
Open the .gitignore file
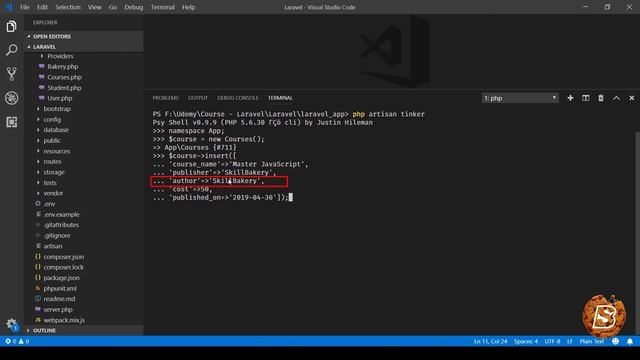57,236
